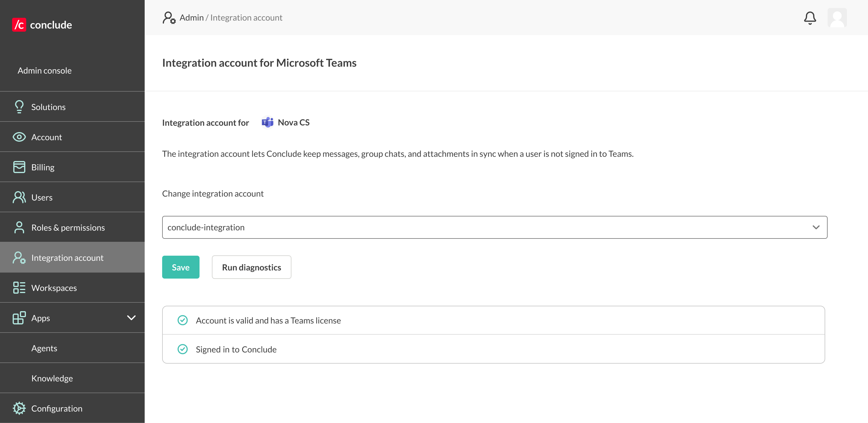Click the integration account description paragraph
The height and width of the screenshot is (423, 868).
(398, 154)
